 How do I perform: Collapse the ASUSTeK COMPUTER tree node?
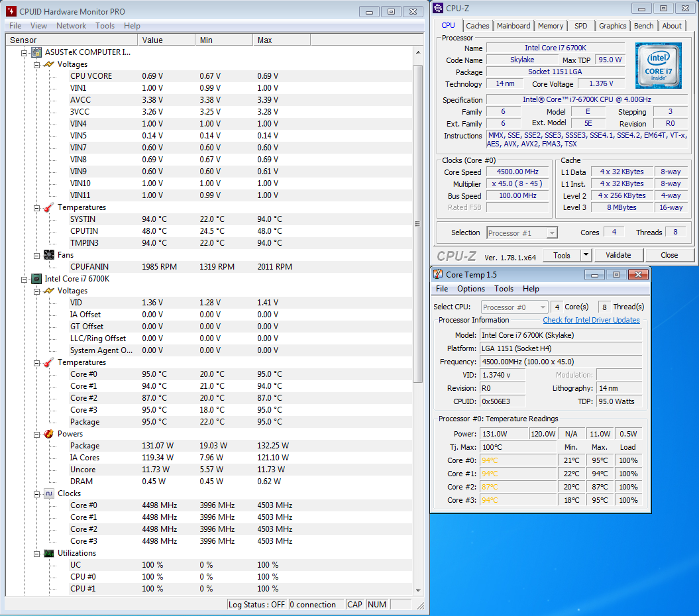(x=25, y=53)
